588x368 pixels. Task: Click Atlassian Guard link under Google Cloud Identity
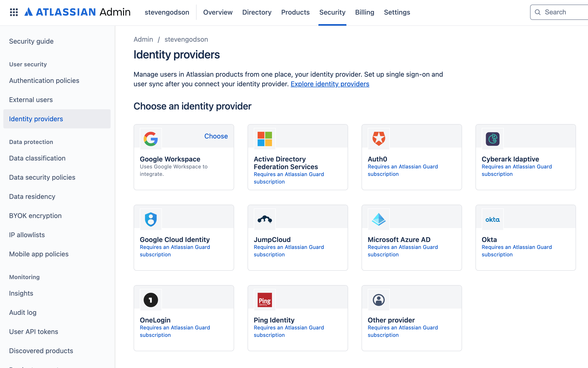coord(175,251)
